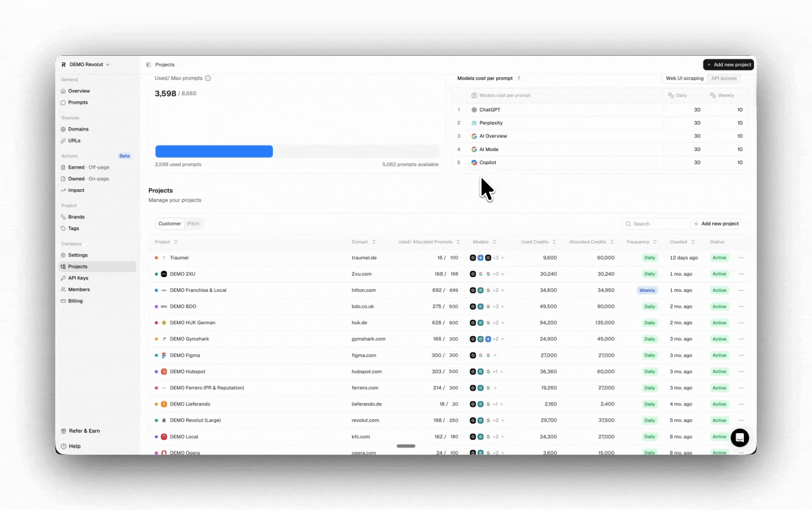Open the chat support widget icon

(740, 438)
